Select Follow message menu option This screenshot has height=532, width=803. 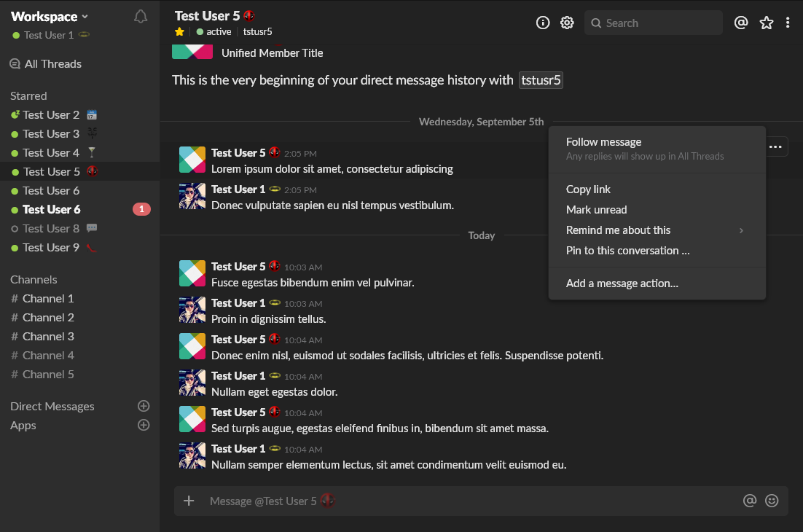click(x=603, y=142)
